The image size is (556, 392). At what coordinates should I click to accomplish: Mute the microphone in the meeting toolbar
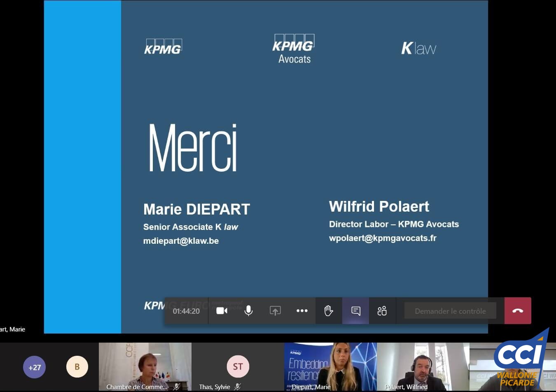click(248, 311)
